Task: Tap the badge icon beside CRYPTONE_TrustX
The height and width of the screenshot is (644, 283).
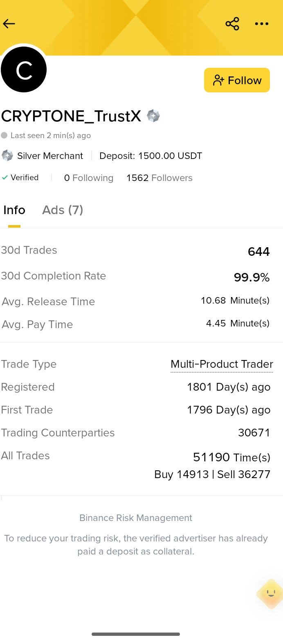Action: 153,116
